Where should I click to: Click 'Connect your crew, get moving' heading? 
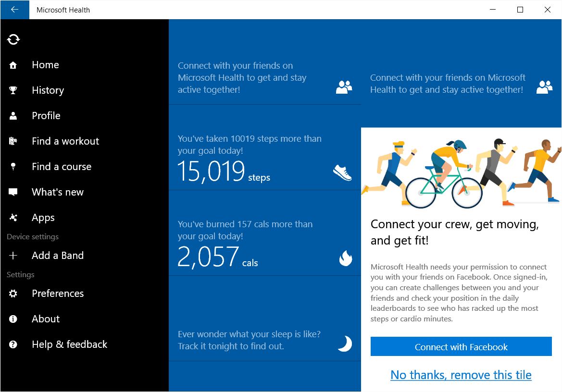[454, 232]
